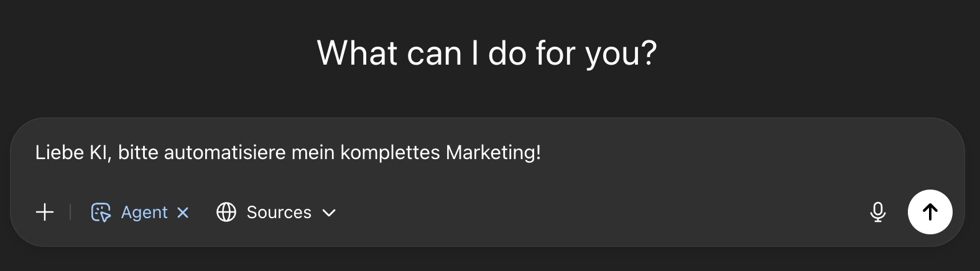Image resolution: width=980 pixels, height=271 pixels.
Task: Toggle the blue "Agent" label
Action: pyautogui.click(x=144, y=213)
